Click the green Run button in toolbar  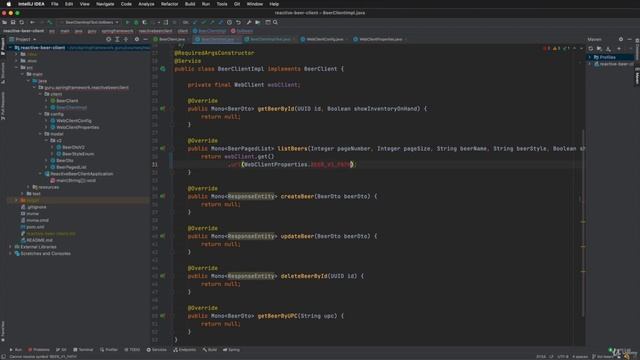click(x=127, y=22)
